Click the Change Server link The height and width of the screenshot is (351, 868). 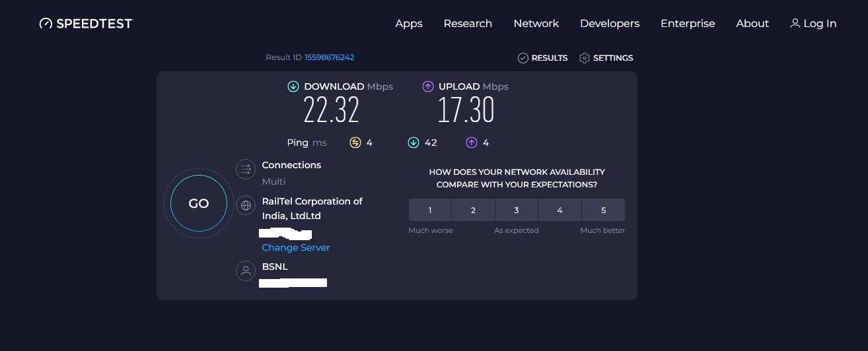[296, 247]
